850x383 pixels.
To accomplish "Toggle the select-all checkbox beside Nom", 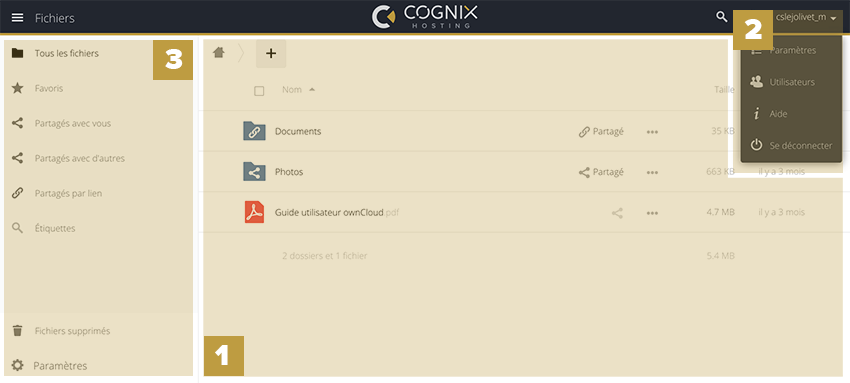I will [x=259, y=90].
